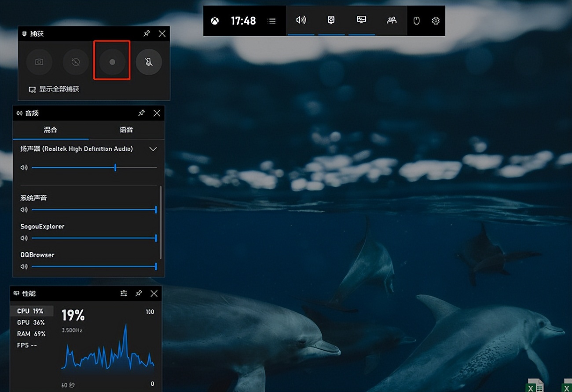Click the Xbox logo on Game Bar
The image size is (572, 392).
[x=215, y=21]
